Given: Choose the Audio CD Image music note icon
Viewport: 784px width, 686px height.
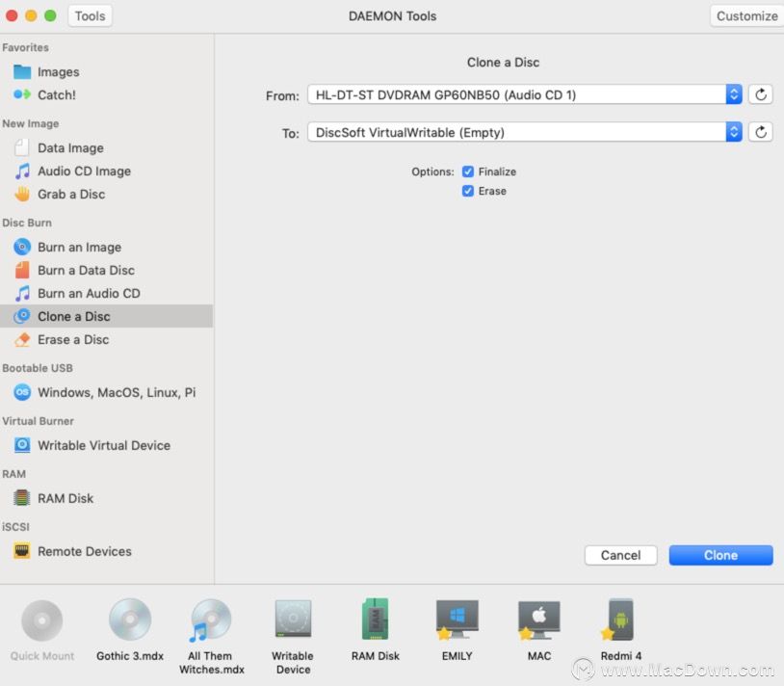Looking at the screenshot, I should (22, 171).
